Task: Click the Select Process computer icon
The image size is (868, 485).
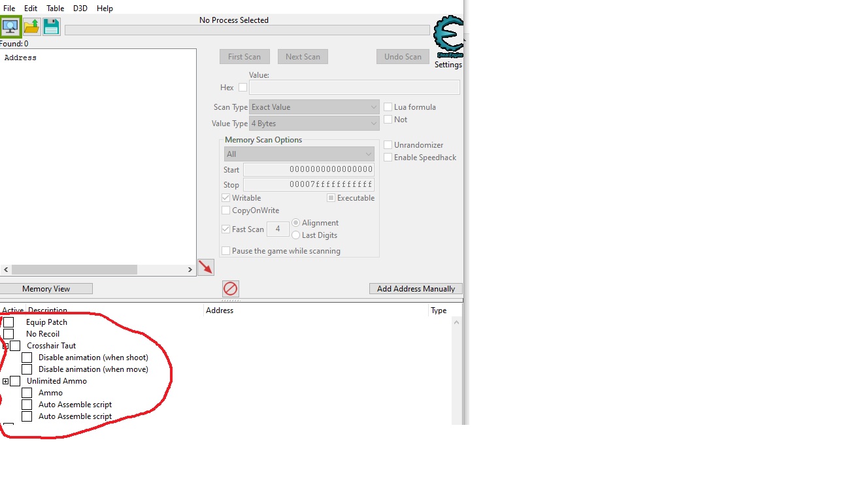Action: click(10, 27)
